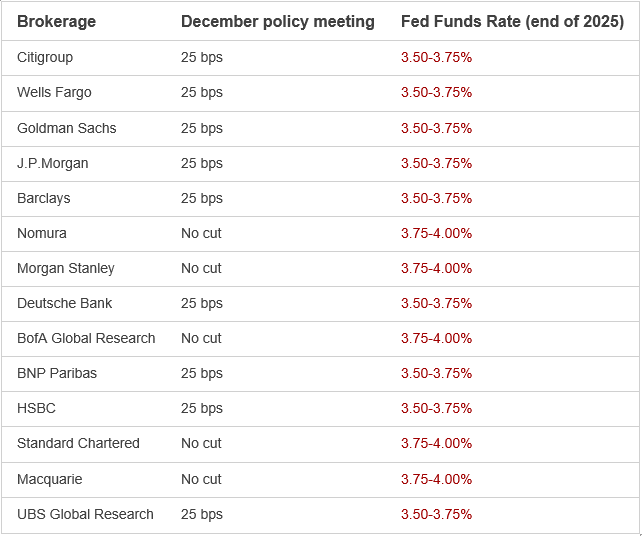Click the BofA Global Research cell
The height and width of the screenshot is (536, 642).
(86, 338)
